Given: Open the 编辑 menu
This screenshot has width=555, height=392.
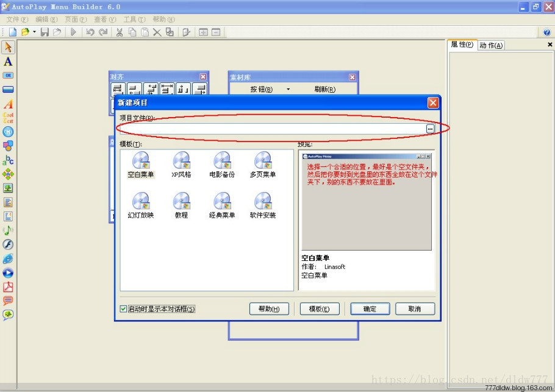Looking at the screenshot, I should point(46,19).
